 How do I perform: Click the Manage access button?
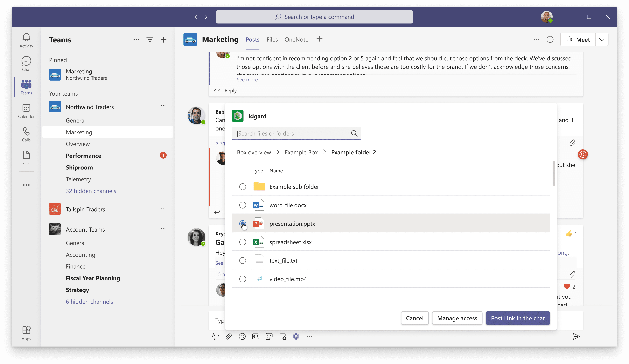tap(457, 318)
